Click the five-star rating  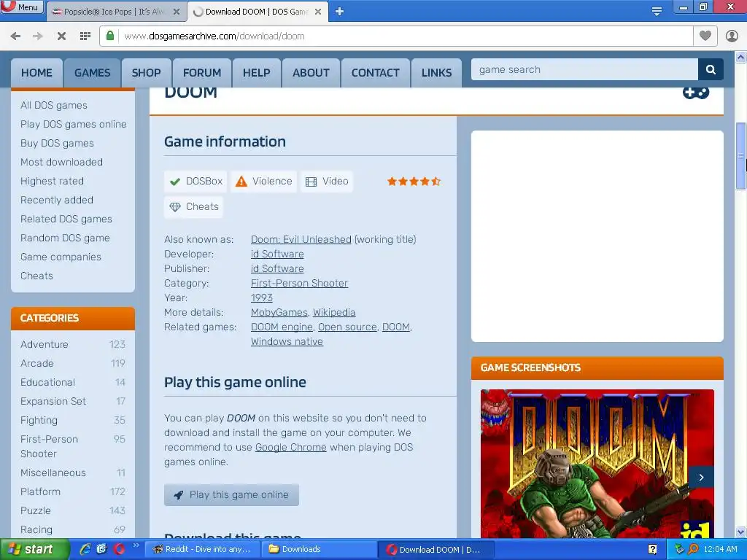pos(414,182)
